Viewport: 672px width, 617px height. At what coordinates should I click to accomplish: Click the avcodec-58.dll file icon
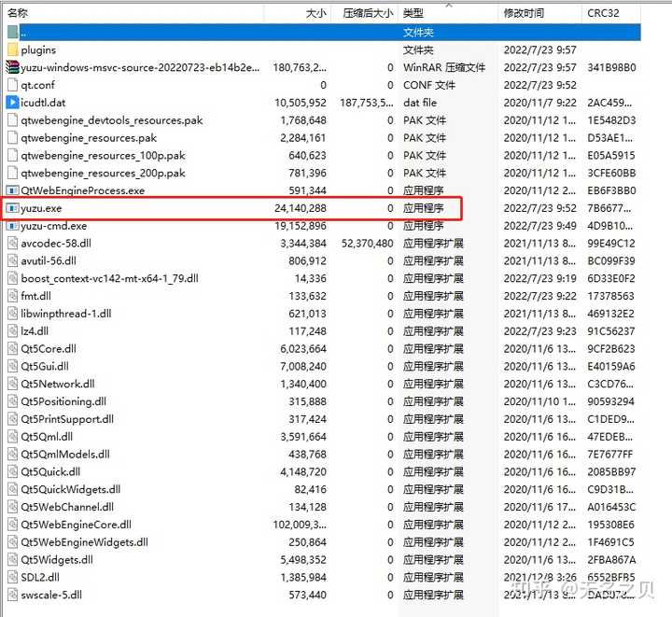click(13, 244)
